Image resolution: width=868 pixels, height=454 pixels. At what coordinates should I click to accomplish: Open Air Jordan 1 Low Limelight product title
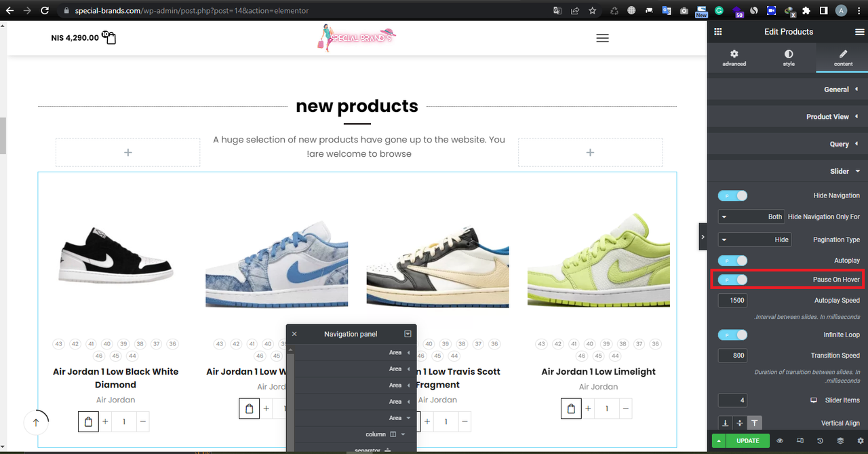click(598, 371)
